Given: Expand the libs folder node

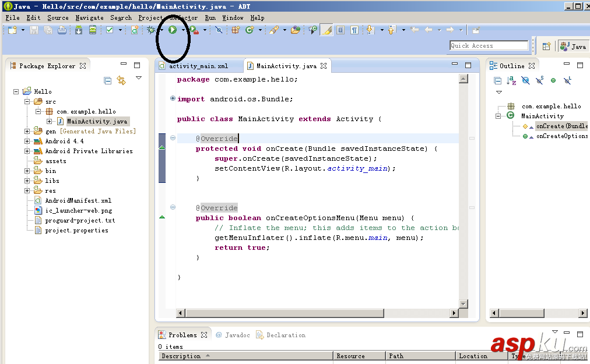Looking at the screenshot, I should pyautogui.click(x=27, y=181).
